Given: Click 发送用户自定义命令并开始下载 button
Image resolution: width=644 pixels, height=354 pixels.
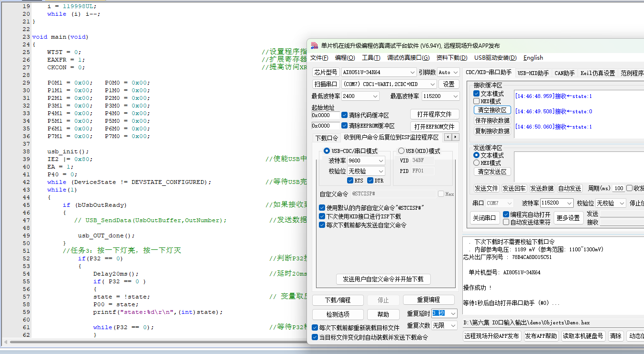Looking at the screenshot, I should pos(383,279).
